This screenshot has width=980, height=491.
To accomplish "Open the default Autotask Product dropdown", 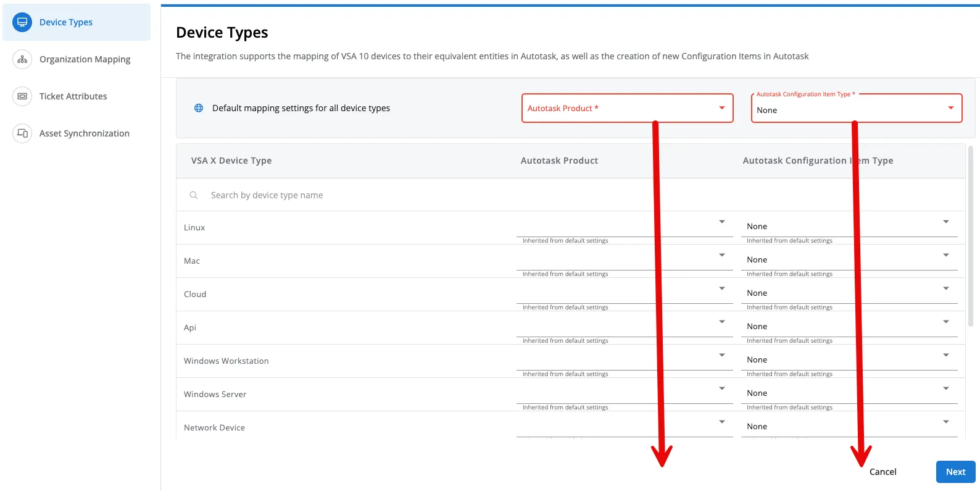I will click(626, 108).
